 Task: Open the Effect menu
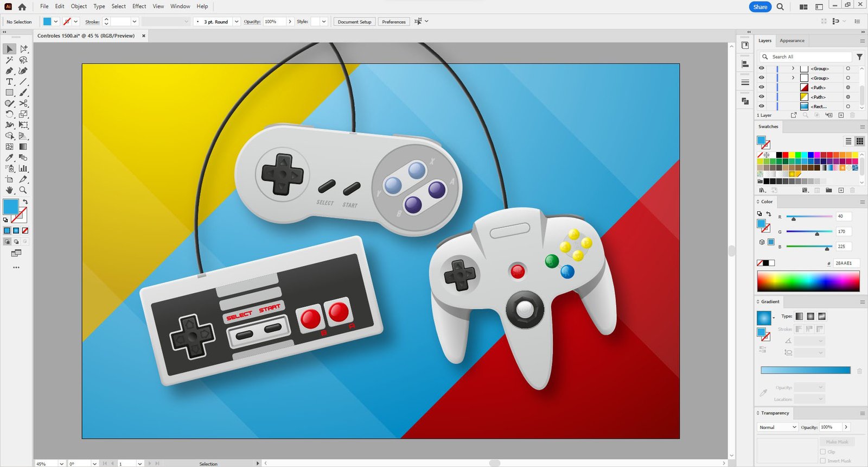coord(139,7)
